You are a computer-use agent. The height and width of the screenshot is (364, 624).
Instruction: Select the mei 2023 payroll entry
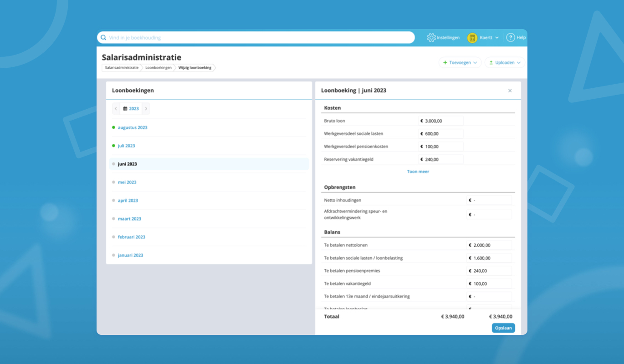[x=127, y=182]
